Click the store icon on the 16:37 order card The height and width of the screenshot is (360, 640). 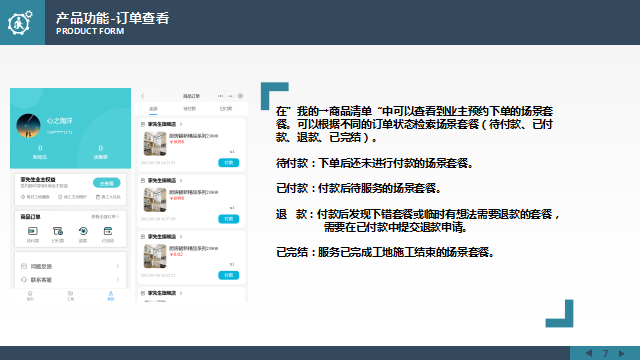pos(143,180)
